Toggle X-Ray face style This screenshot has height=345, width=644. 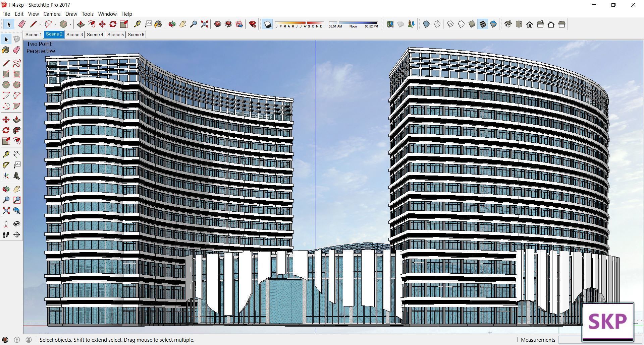(426, 24)
